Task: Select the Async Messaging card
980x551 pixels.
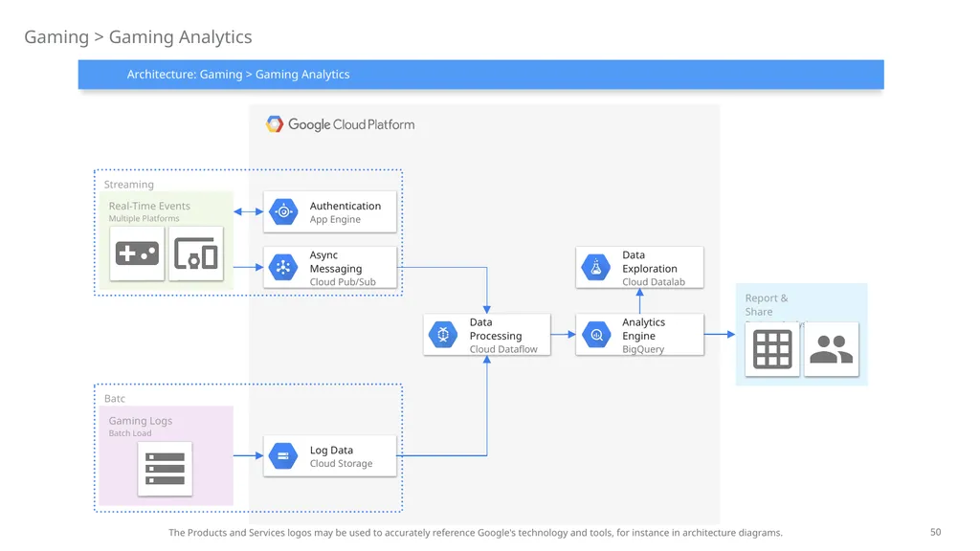Action: [x=330, y=268]
